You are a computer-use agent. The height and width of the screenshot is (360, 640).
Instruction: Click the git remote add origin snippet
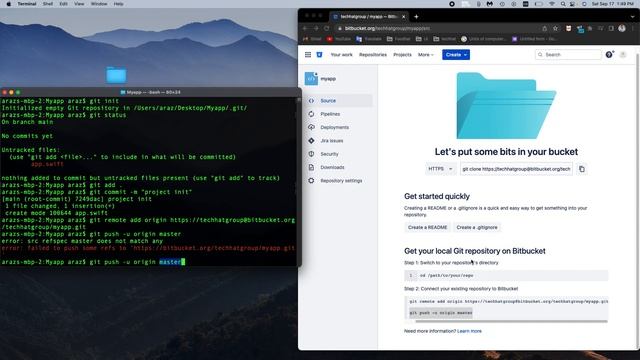point(509,302)
